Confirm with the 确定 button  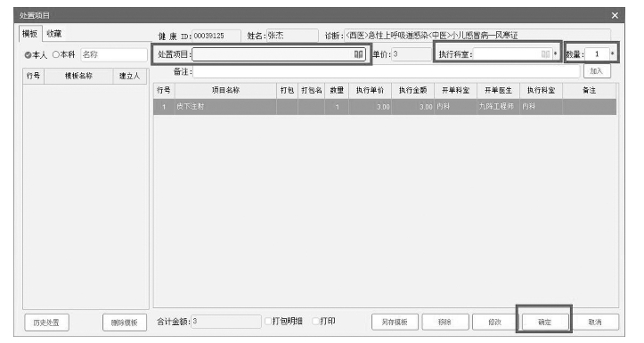point(545,323)
